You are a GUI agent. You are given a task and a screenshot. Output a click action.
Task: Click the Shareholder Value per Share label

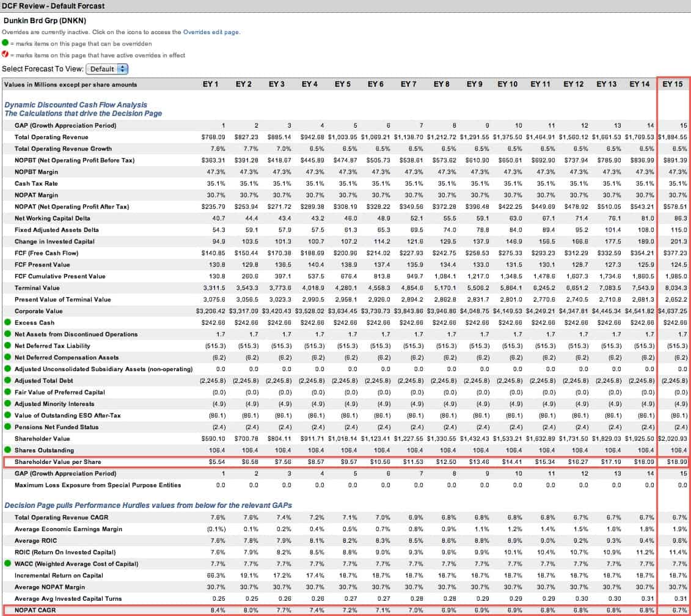click(57, 462)
